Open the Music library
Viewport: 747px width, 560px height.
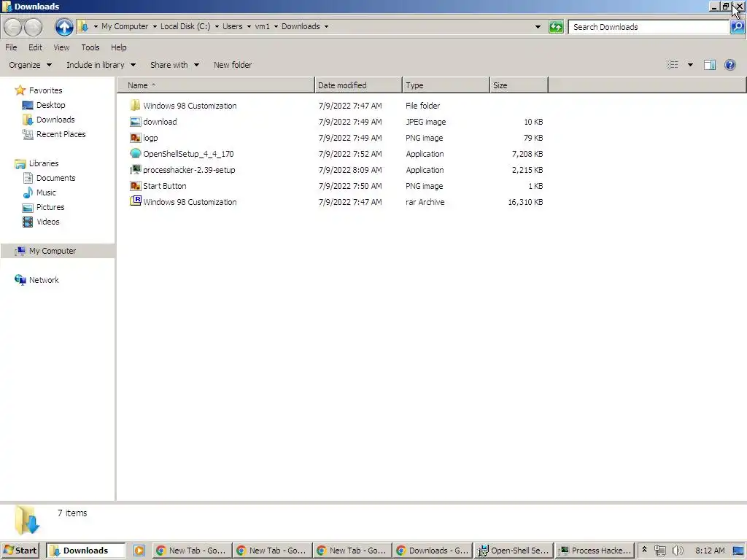46,192
